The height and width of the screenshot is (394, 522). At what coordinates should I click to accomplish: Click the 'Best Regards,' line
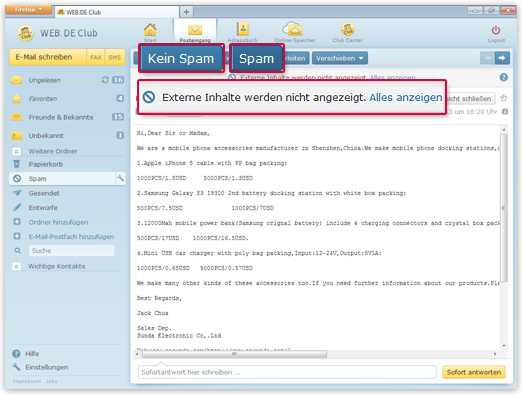pos(159,298)
